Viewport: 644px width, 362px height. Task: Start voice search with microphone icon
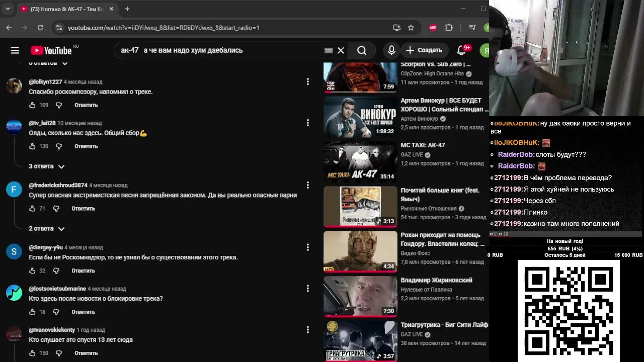point(391,50)
